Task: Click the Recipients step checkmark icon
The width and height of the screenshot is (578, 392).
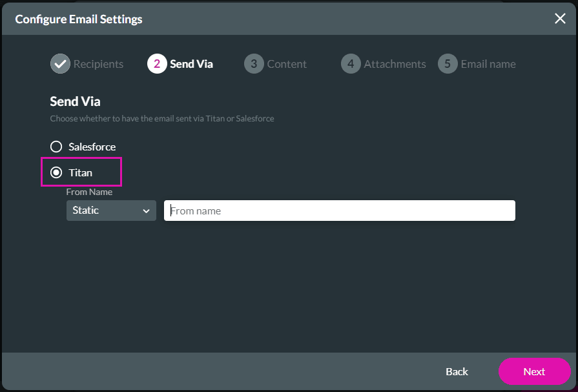Action: pos(60,64)
